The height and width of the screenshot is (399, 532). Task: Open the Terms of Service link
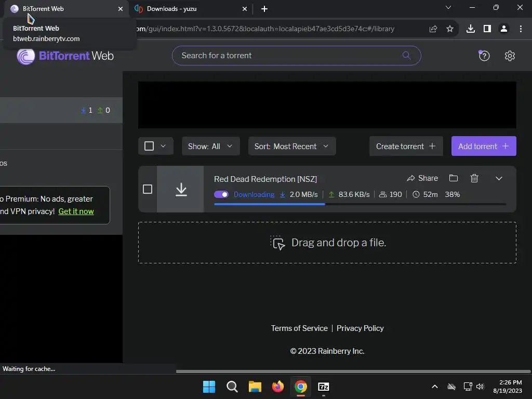[299, 328]
